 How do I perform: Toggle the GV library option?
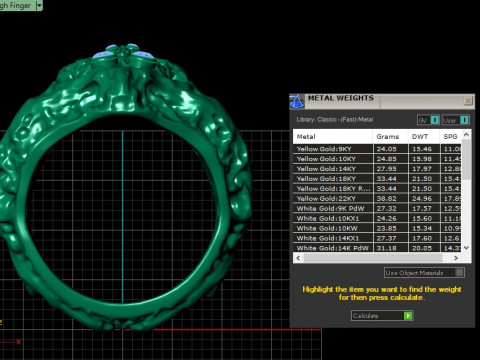pos(428,120)
